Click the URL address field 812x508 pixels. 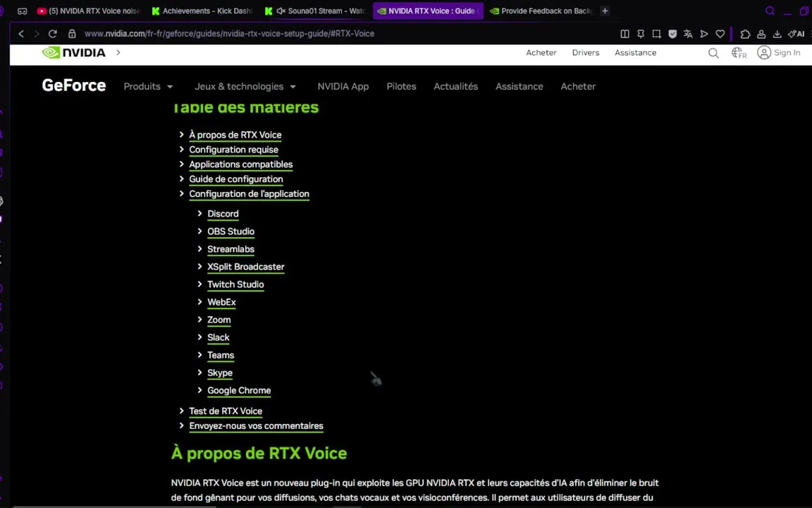coord(229,34)
